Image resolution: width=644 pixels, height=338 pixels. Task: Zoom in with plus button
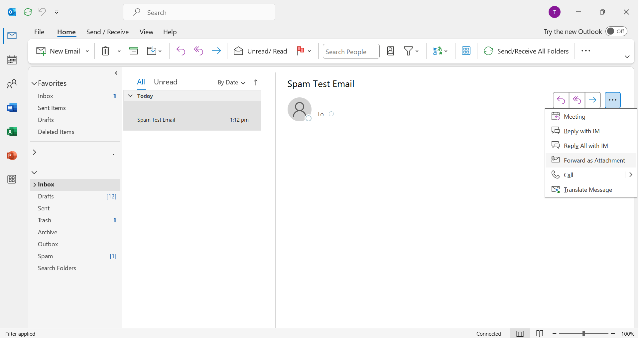613,334
